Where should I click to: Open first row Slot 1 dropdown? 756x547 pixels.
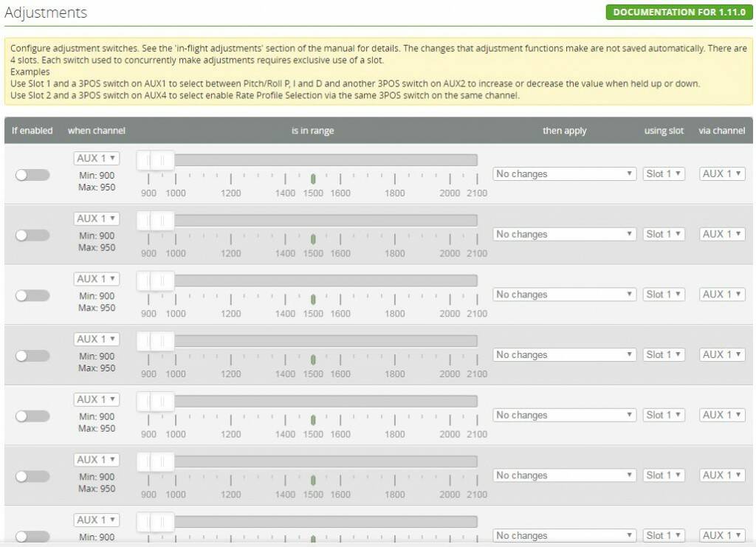click(x=664, y=173)
